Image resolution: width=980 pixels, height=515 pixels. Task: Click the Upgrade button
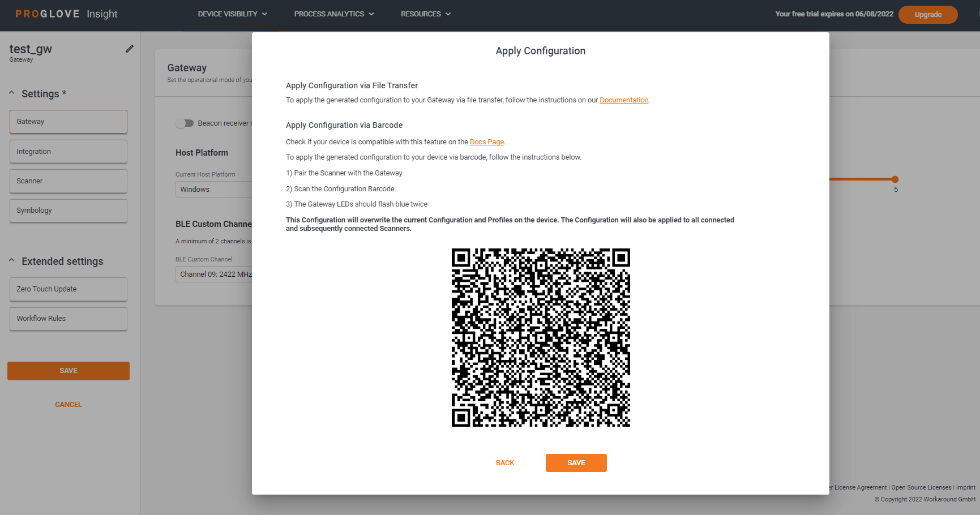tap(928, 15)
